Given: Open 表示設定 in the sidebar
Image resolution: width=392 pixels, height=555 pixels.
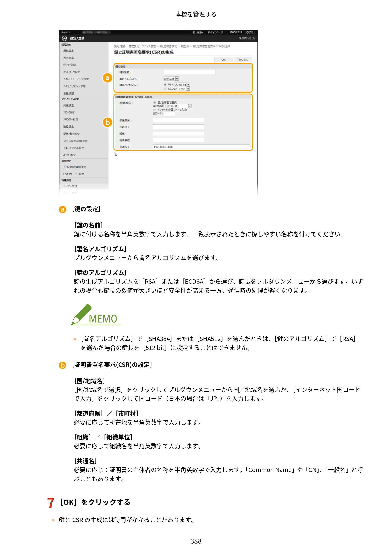Looking at the screenshot, I should point(69,58).
